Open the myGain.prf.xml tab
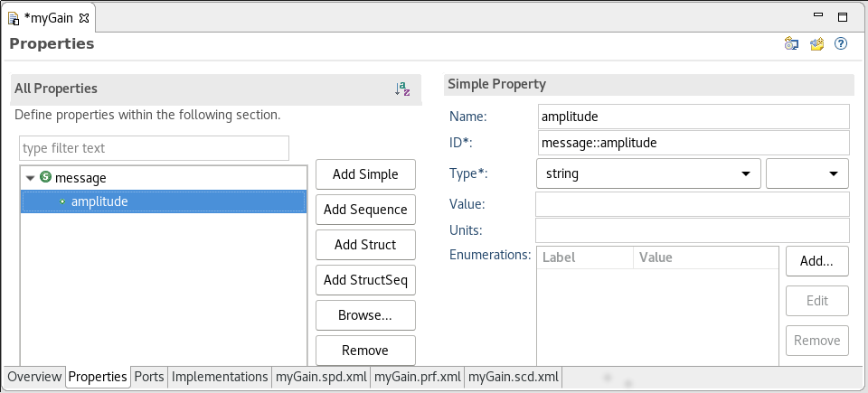The width and height of the screenshot is (868, 393). coord(417,377)
